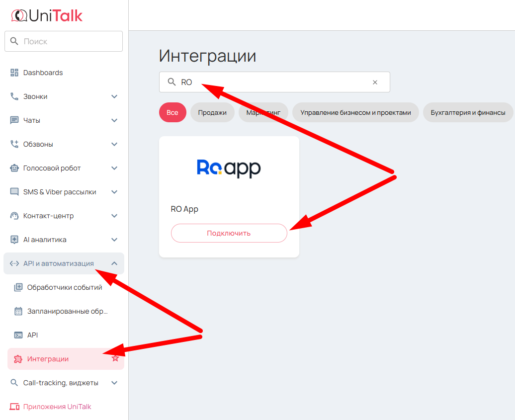The width and height of the screenshot is (515, 420).
Task: Open Запланированные обработчики calendar item
Action: [x=67, y=311]
